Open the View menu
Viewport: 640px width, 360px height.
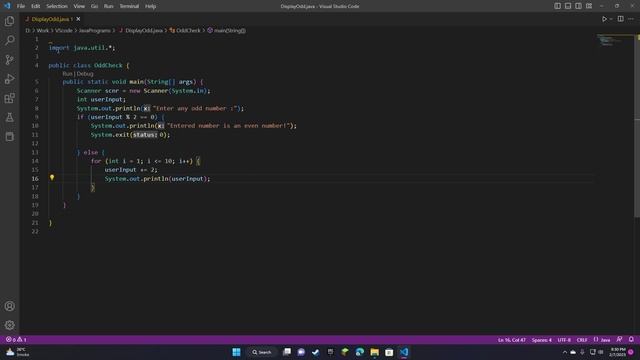[79, 6]
